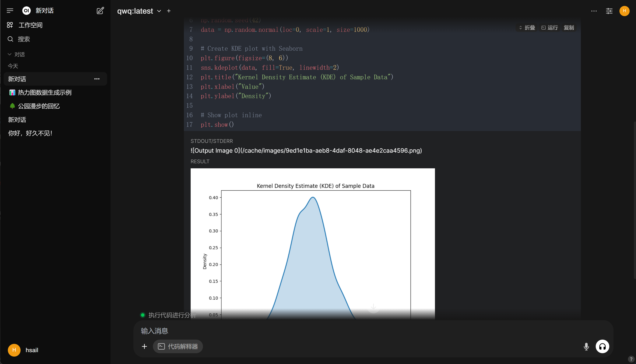Open the qwq:latest model dropdown
The width and height of the screenshot is (636, 364).
[139, 11]
